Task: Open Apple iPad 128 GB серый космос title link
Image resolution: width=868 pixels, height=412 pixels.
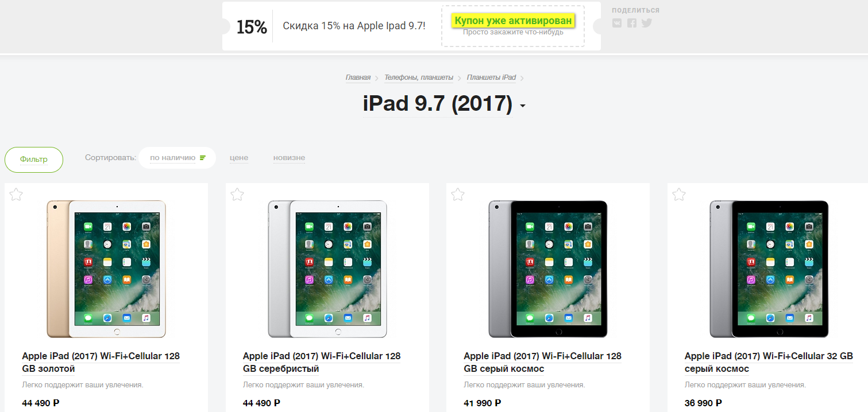Action: [x=542, y=362]
